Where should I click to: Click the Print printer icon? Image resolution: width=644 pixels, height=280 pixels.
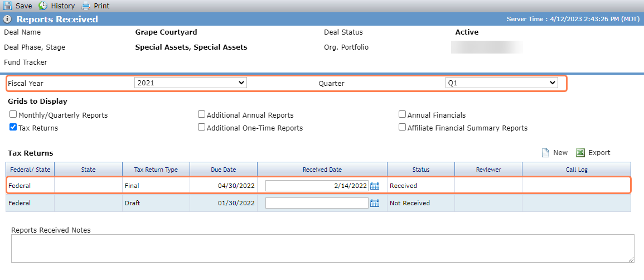pos(85,6)
